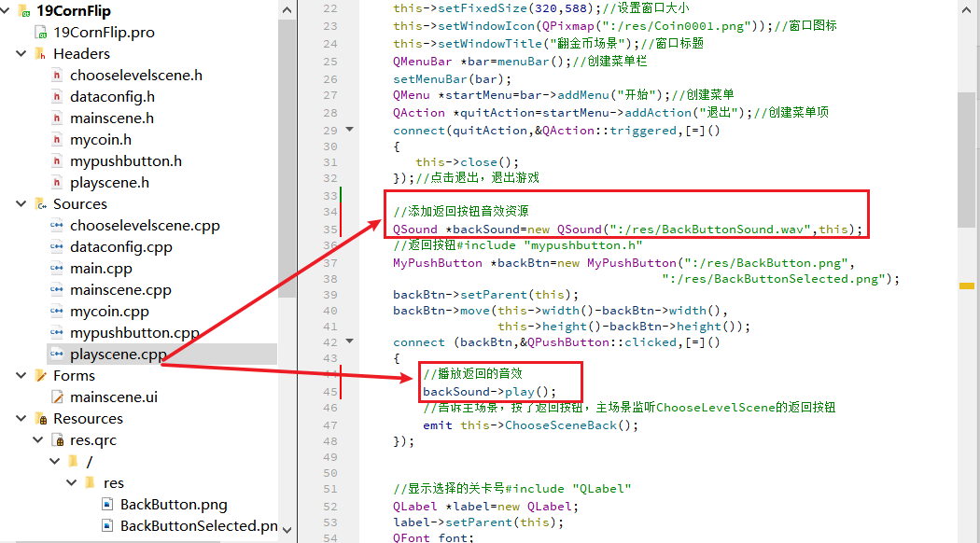Open mycoin.cpp from Sources

click(109, 312)
